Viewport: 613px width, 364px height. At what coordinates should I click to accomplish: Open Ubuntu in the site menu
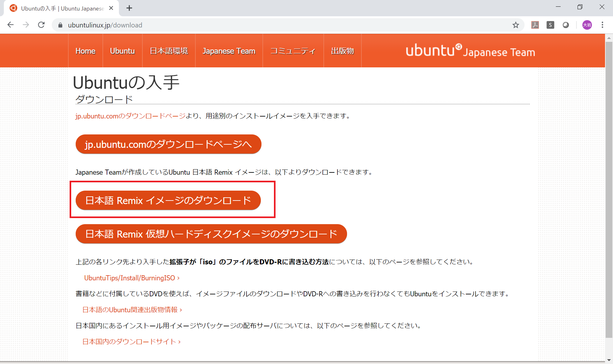pos(123,51)
